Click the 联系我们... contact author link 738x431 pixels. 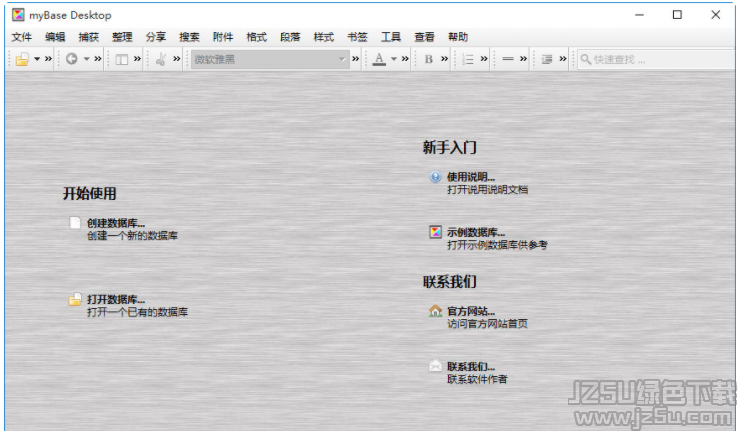pyautogui.click(x=471, y=367)
